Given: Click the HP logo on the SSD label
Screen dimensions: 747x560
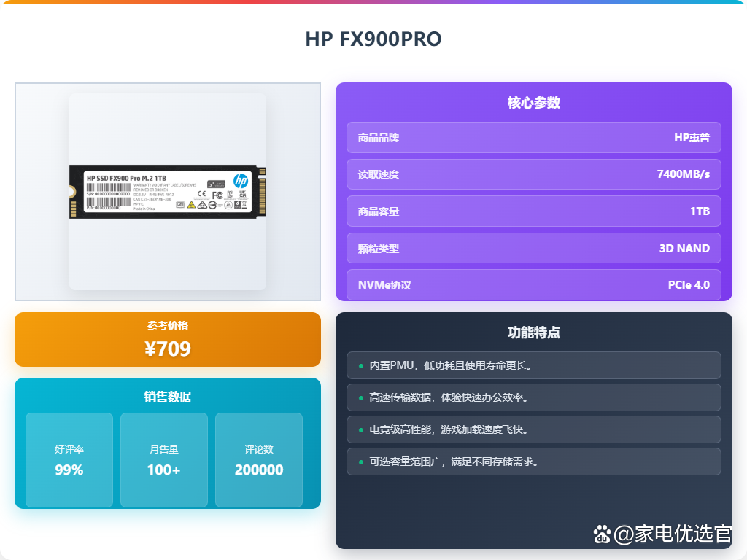Looking at the screenshot, I should pos(241,181).
